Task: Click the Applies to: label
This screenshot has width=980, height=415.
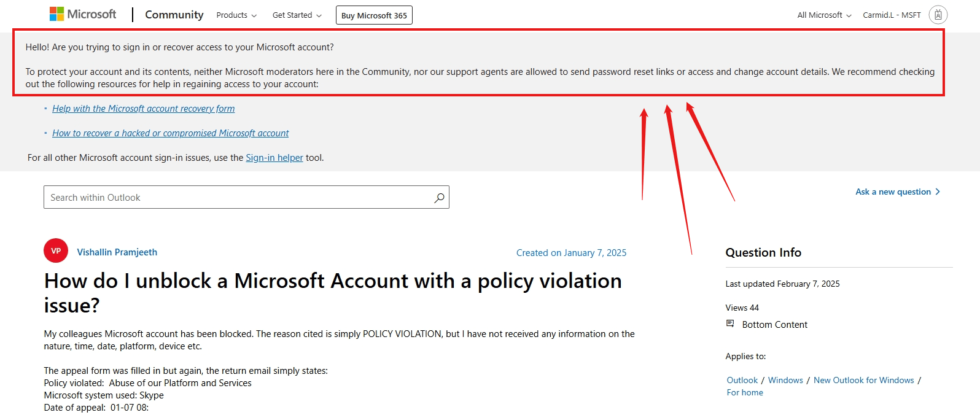Action: [x=745, y=357]
